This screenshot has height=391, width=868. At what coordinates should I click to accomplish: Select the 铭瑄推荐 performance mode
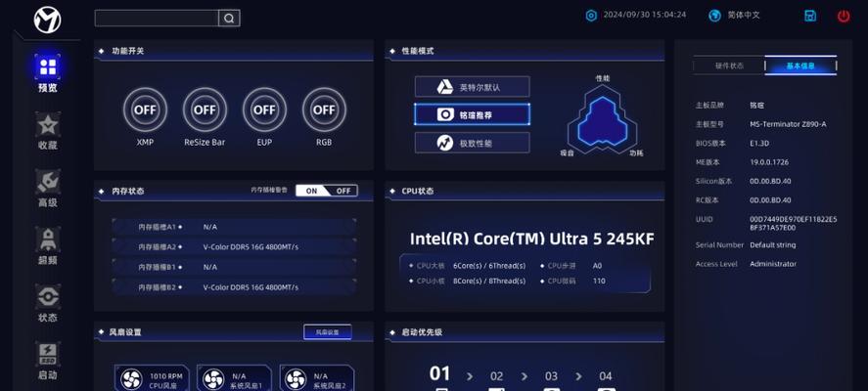click(473, 114)
